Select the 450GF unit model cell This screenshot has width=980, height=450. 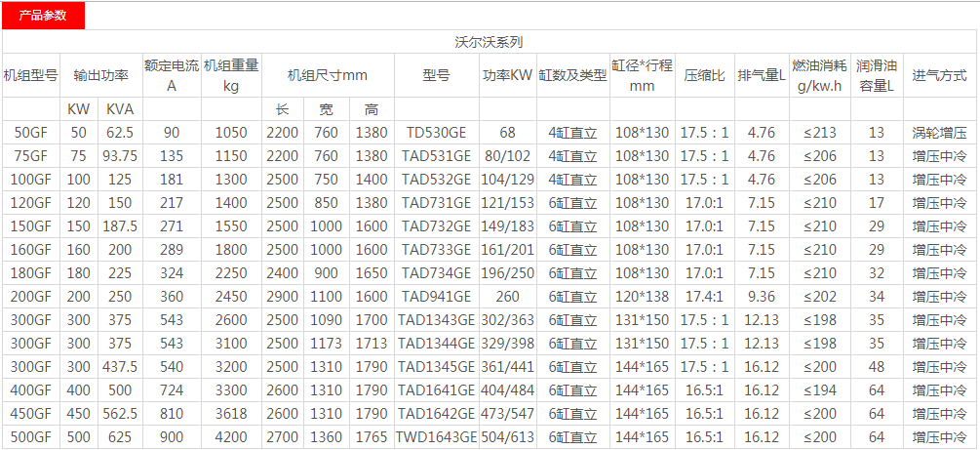pyautogui.click(x=30, y=414)
